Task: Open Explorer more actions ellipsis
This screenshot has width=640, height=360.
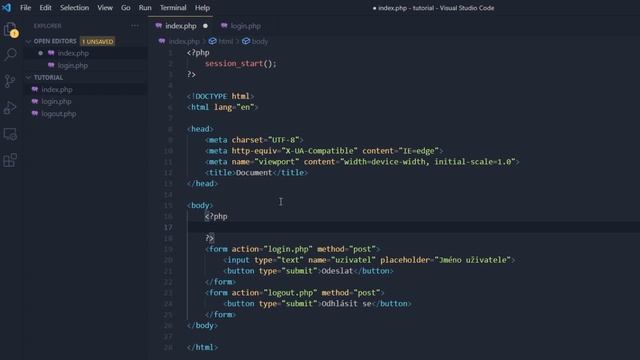Action: (135, 26)
